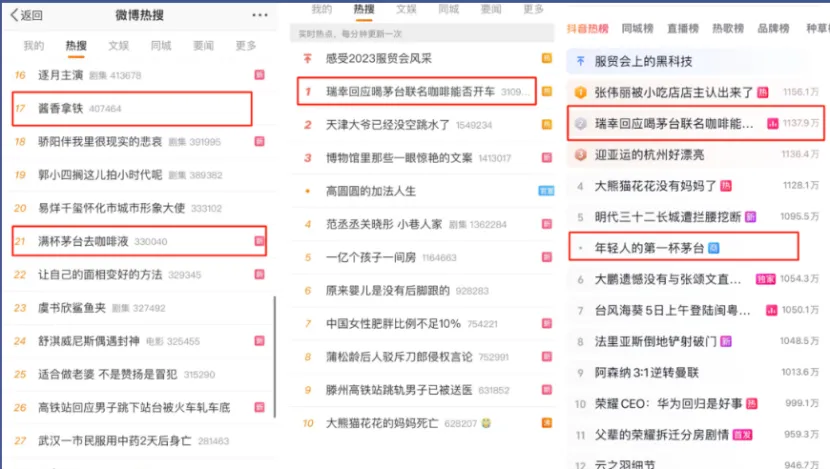Click the pink 新 tag on 逐月主演 row
This screenshot has height=470, width=830.
(x=258, y=75)
